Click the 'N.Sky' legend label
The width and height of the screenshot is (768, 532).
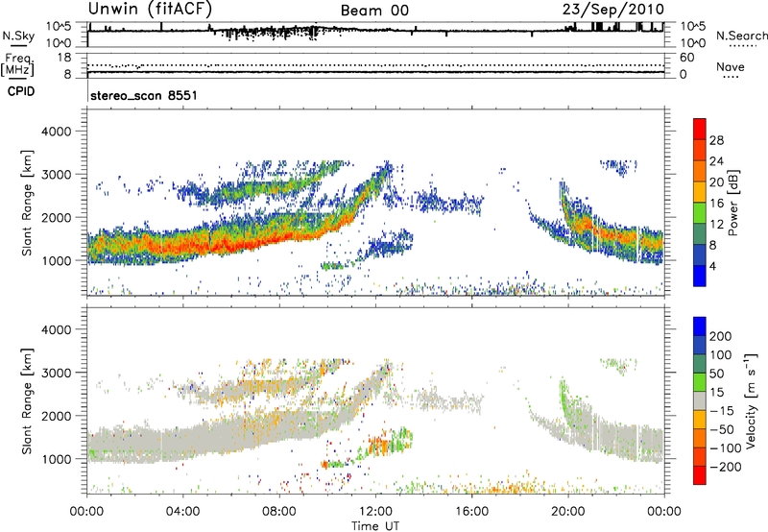click(x=18, y=36)
